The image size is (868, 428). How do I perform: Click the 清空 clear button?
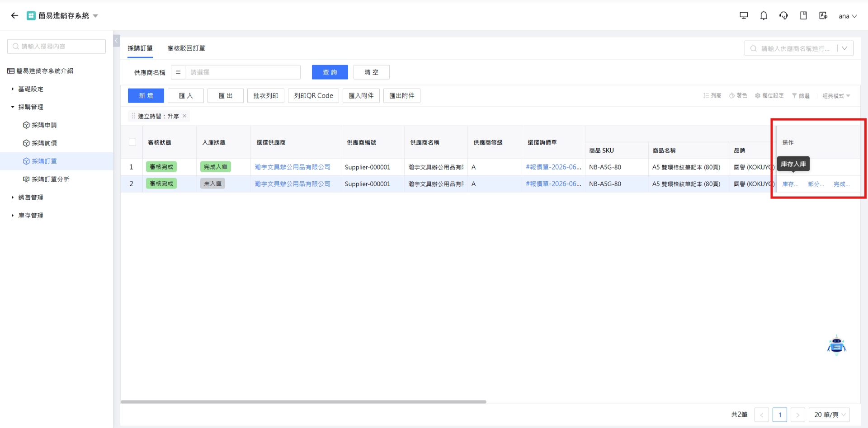click(x=372, y=72)
